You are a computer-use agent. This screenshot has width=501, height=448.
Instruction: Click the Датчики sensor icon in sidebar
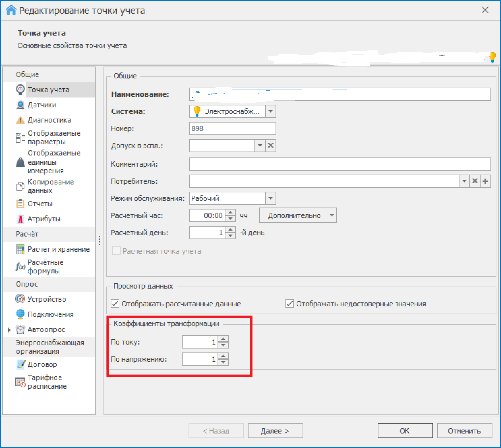[x=20, y=105]
